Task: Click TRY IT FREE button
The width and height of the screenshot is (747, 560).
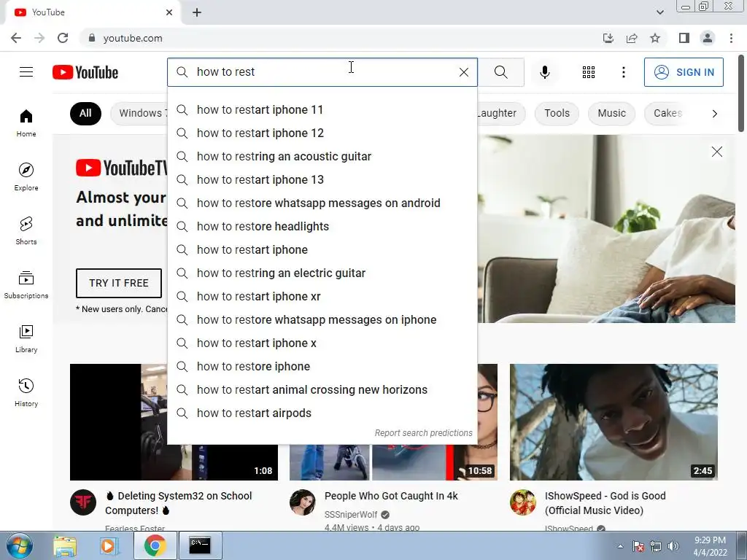Action: pyautogui.click(x=119, y=283)
